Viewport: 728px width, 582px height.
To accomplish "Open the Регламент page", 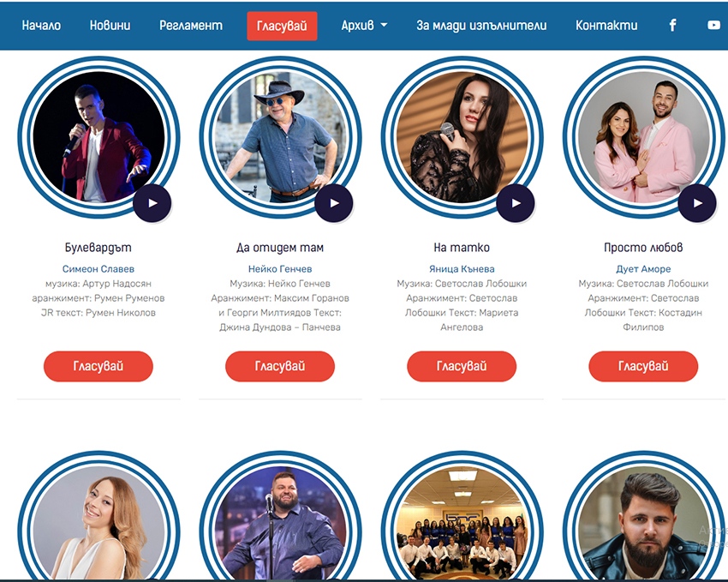I will pyautogui.click(x=191, y=25).
